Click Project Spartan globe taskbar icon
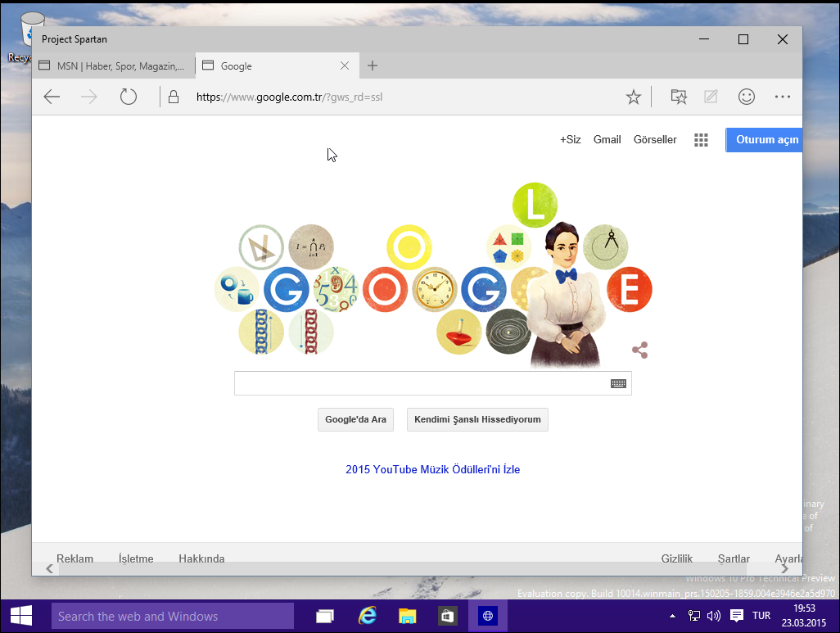Screen dimensions: 840x633 click(487, 616)
